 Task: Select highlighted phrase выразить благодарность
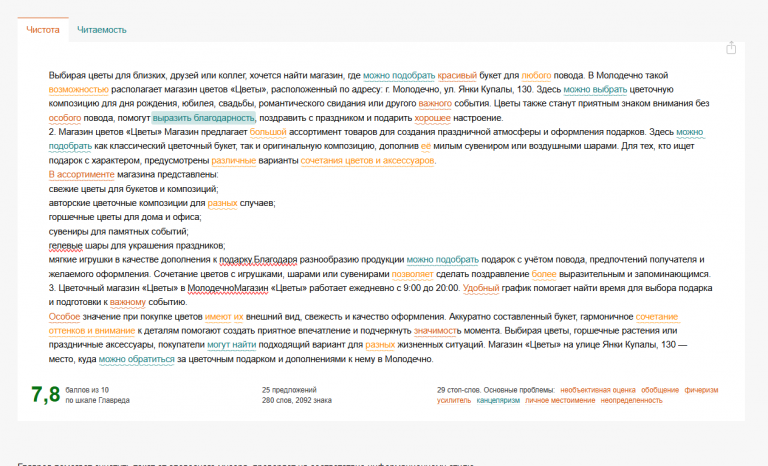[x=204, y=118]
